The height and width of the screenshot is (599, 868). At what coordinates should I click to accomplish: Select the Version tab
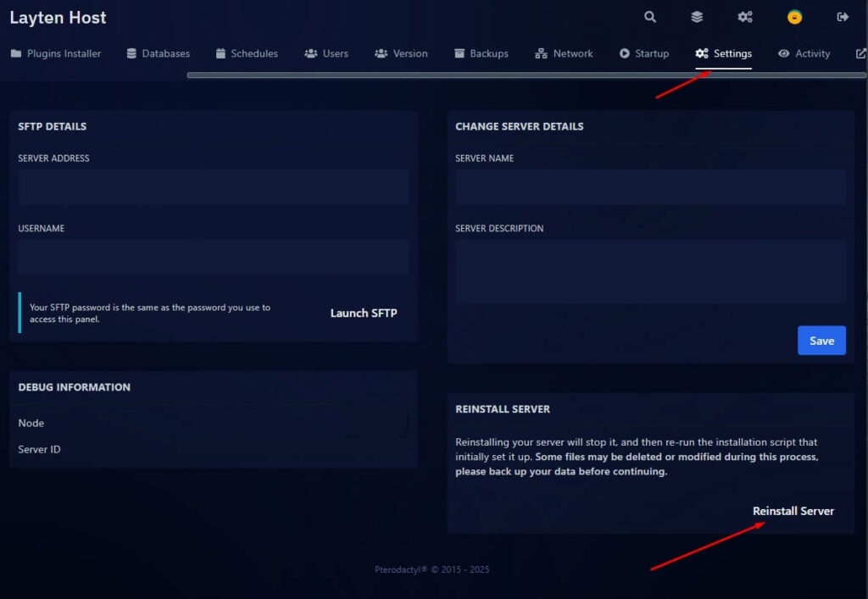(x=401, y=53)
